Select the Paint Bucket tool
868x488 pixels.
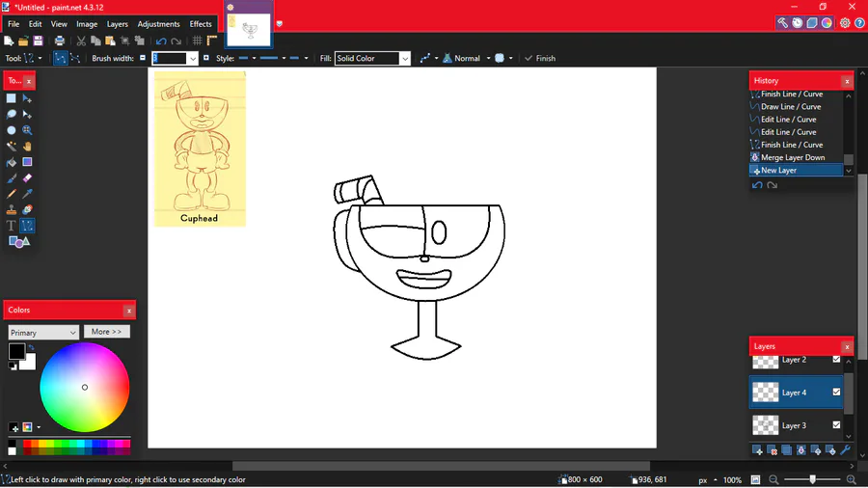11,162
